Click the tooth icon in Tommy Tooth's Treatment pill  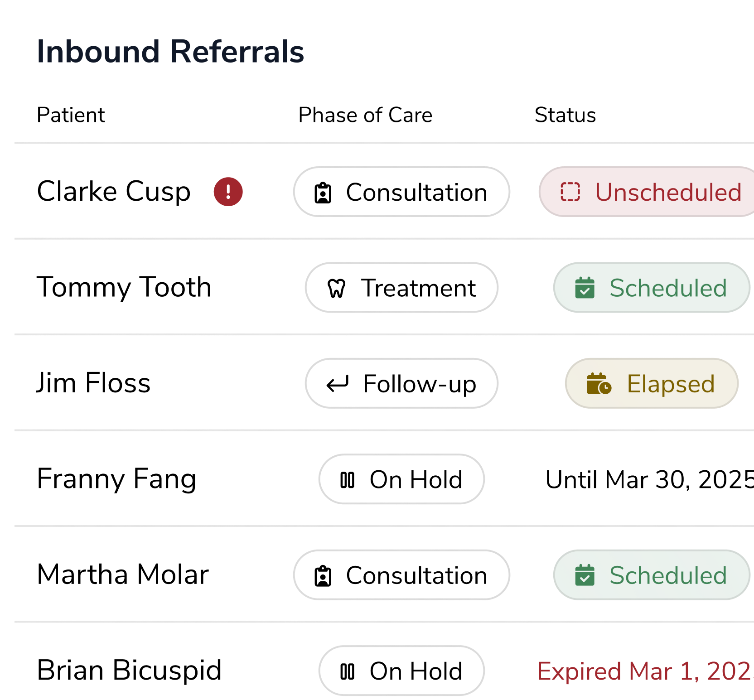pos(336,288)
